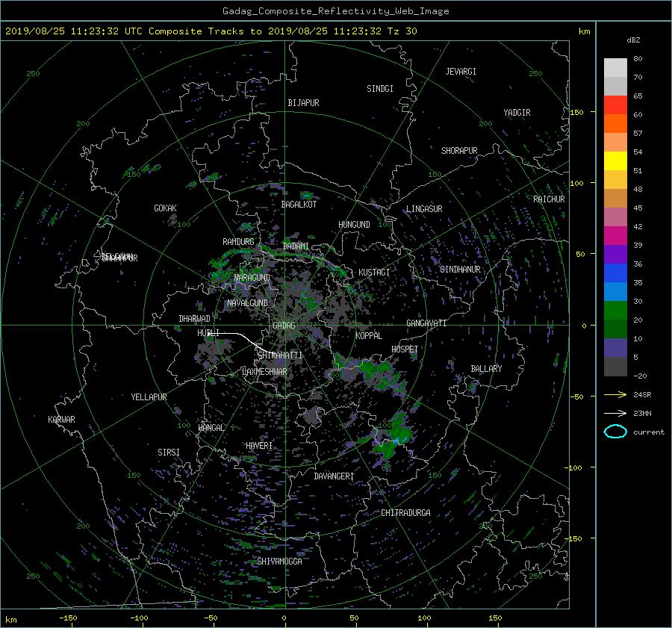This screenshot has width=672, height=628.
Task: Click the 'LINGASUR' city label
Action: (424, 209)
